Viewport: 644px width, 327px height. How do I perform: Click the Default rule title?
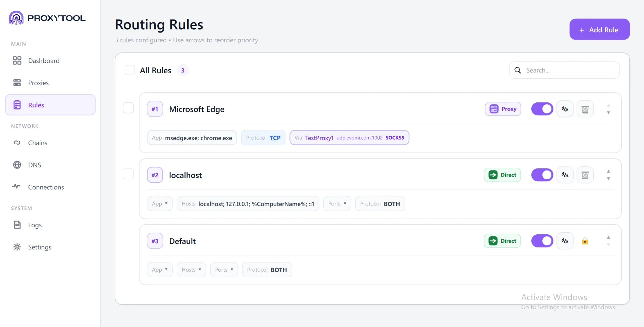tap(182, 241)
